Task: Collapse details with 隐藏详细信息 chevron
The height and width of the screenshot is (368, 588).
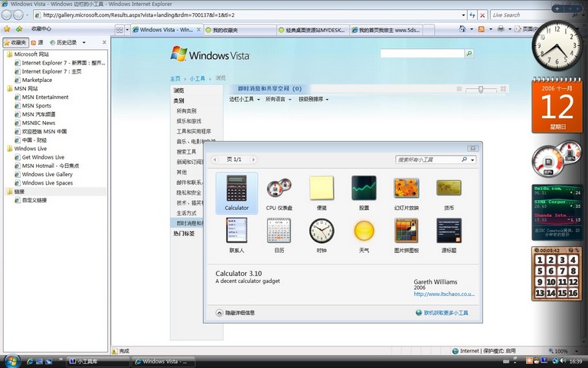Action: tap(220, 313)
